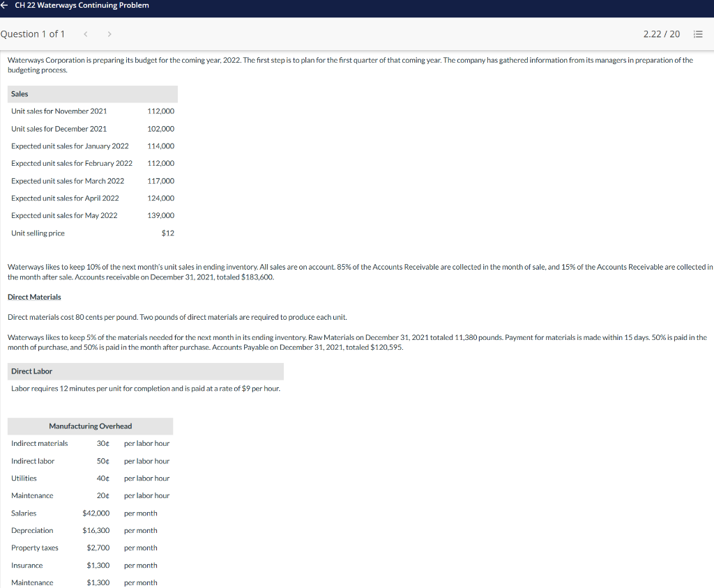The width and height of the screenshot is (714, 588).
Task: Click the Direct Labor header
Action: (x=146, y=371)
